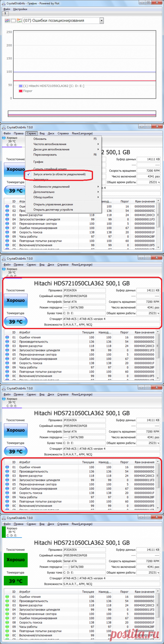Click the green 39 °C temperature button

[15, 581]
